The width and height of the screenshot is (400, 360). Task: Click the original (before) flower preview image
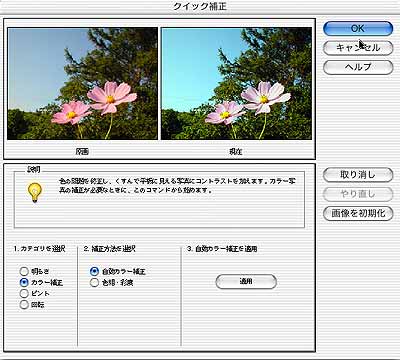[x=82, y=84]
